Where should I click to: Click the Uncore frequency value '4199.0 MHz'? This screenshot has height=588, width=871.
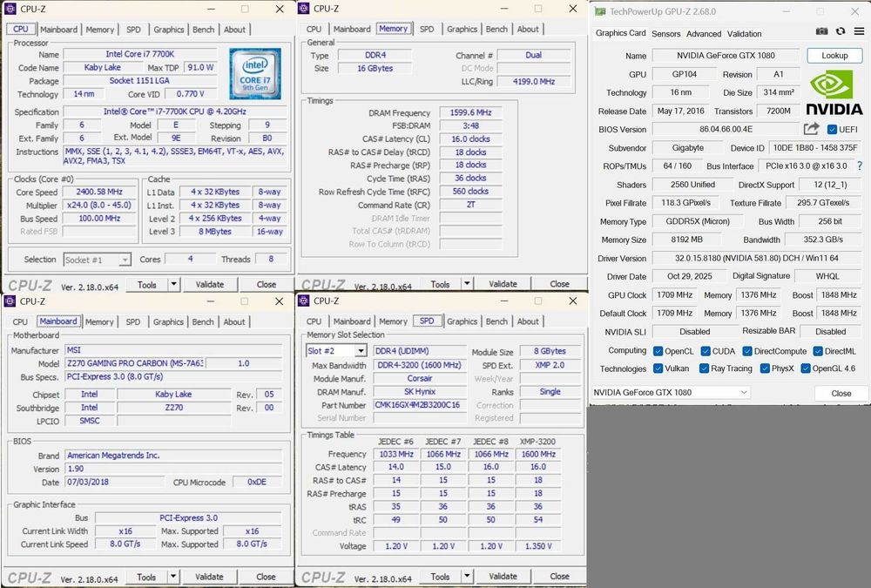click(534, 81)
